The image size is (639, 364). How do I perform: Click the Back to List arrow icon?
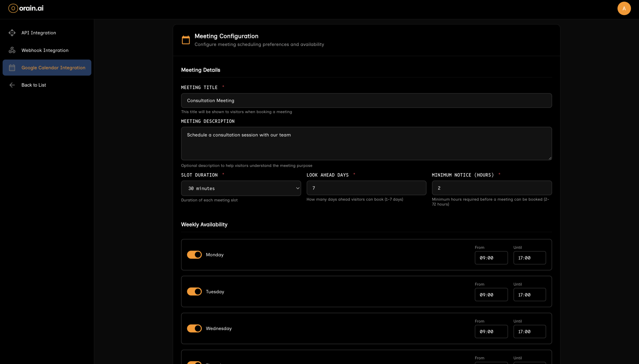click(12, 85)
